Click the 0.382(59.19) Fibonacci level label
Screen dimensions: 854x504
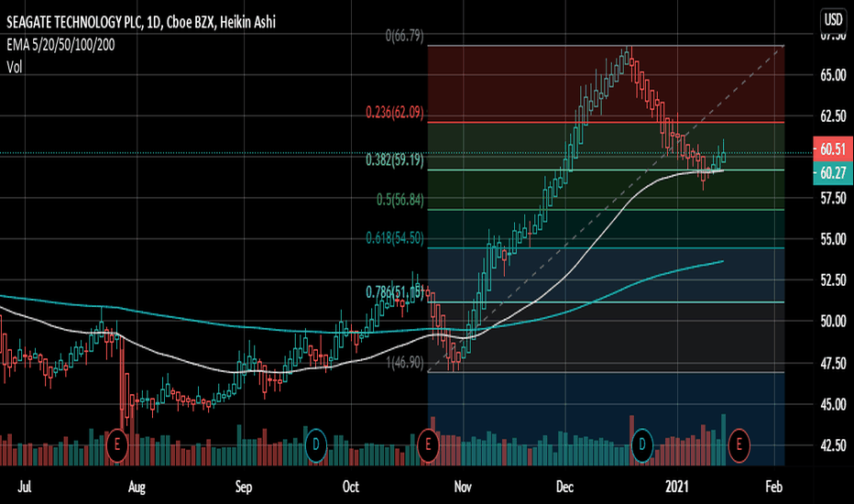click(x=394, y=160)
